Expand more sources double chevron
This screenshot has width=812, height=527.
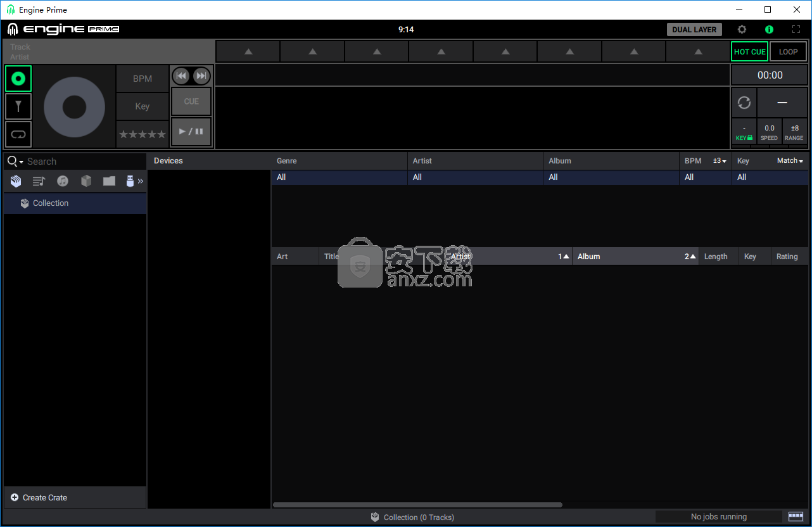pos(141,181)
